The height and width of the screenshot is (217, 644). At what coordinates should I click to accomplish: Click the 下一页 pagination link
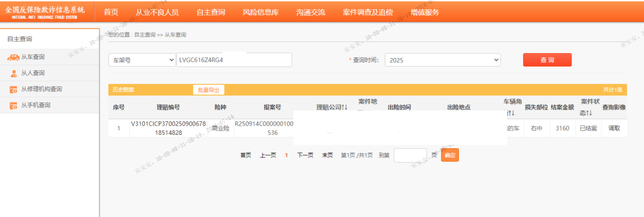[x=305, y=155]
